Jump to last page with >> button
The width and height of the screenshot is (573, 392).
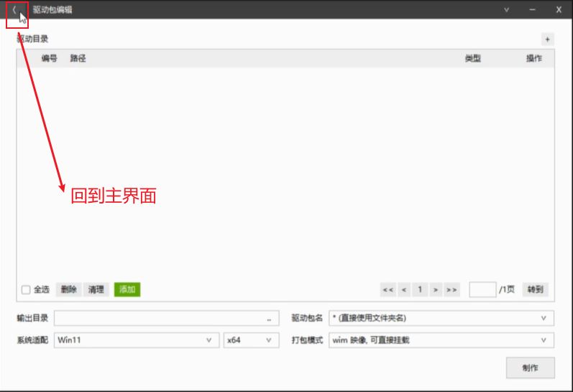tap(451, 290)
